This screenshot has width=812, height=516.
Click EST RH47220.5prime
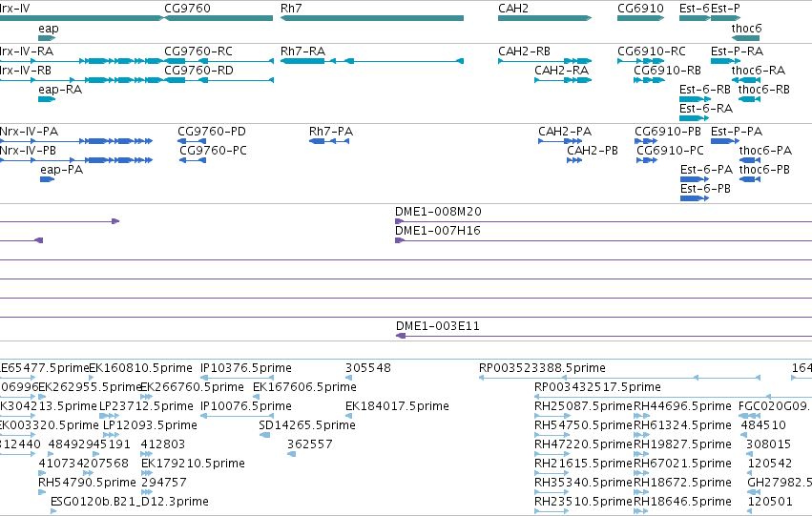pyautogui.click(x=552, y=454)
